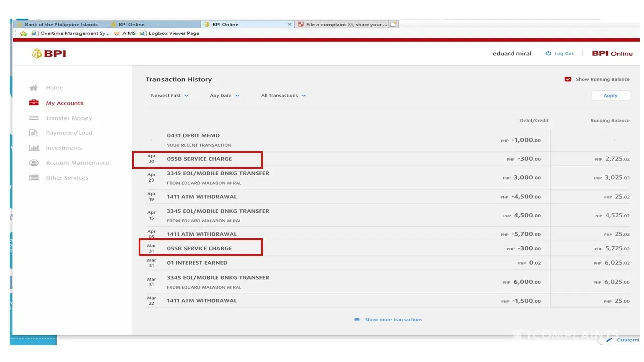
Task: Click the Log Out power icon
Action: (x=548, y=54)
